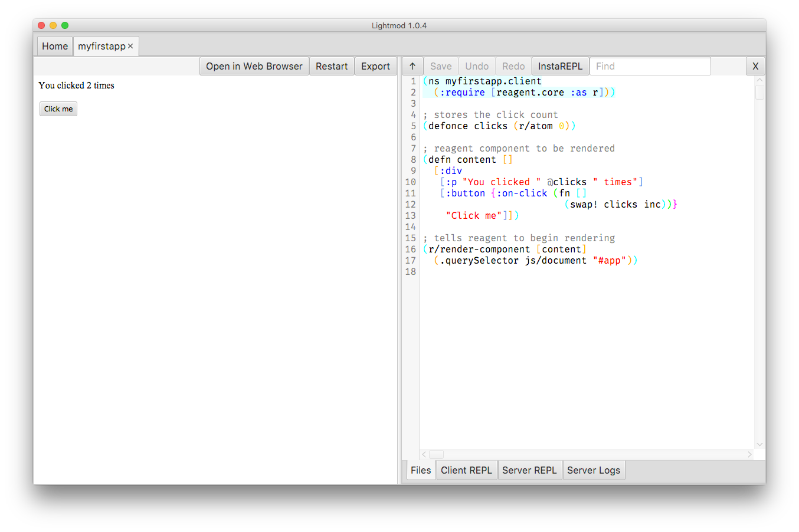Switch to the Home tab
This screenshot has width=799, height=532.
(x=55, y=46)
